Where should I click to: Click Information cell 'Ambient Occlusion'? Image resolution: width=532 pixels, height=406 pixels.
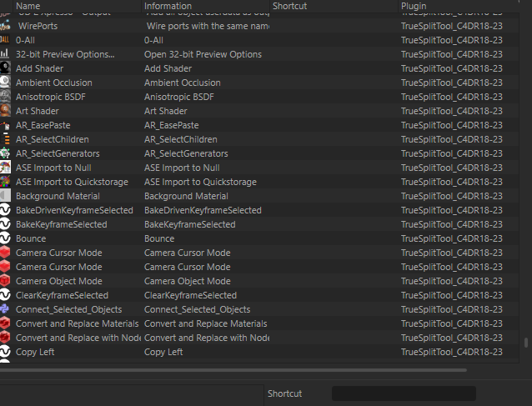pos(182,83)
